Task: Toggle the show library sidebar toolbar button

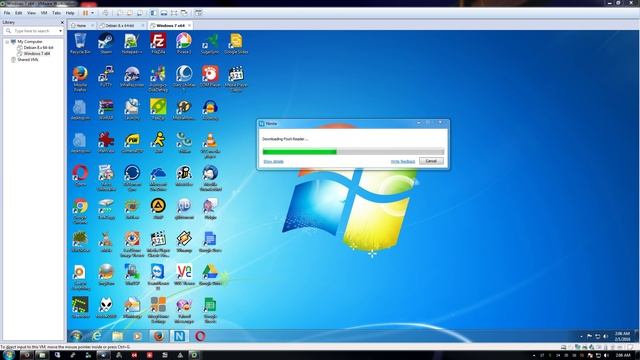Action: click(x=153, y=13)
